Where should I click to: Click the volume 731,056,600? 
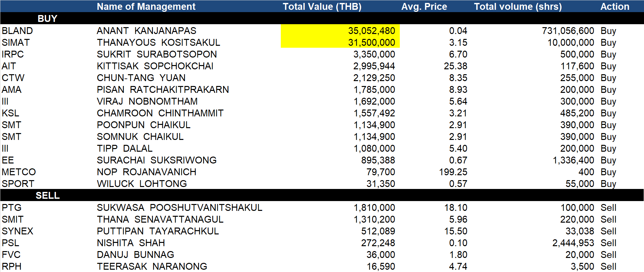tap(568, 31)
